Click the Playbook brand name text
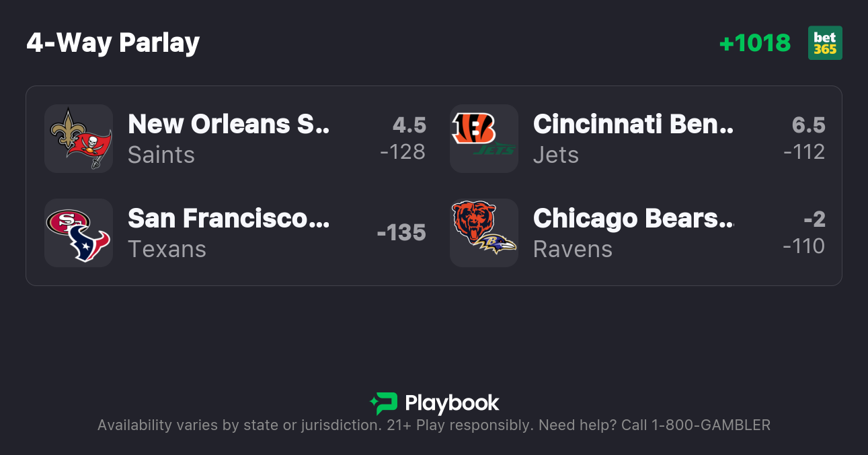 pyautogui.click(x=452, y=403)
